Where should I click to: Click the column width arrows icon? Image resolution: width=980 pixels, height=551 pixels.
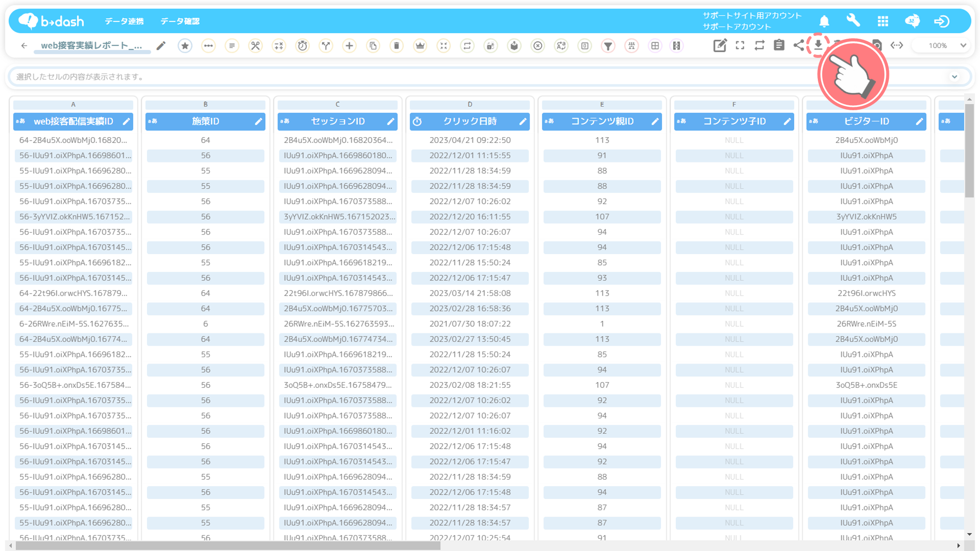point(897,46)
